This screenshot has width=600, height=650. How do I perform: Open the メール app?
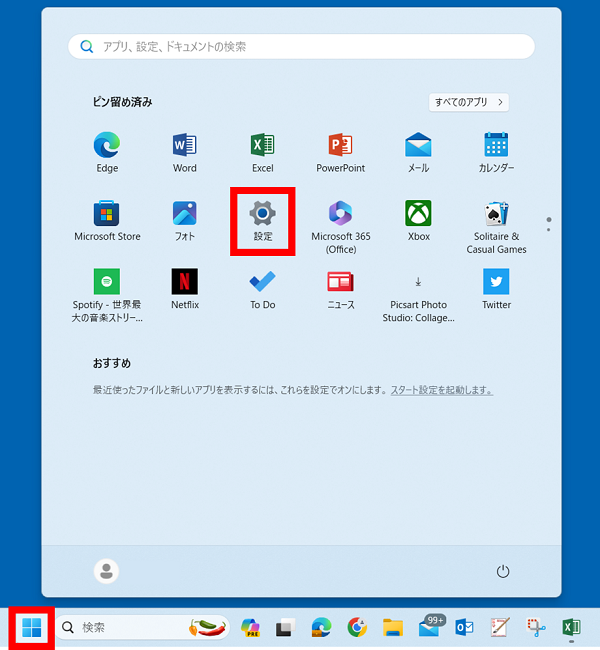[x=418, y=152]
